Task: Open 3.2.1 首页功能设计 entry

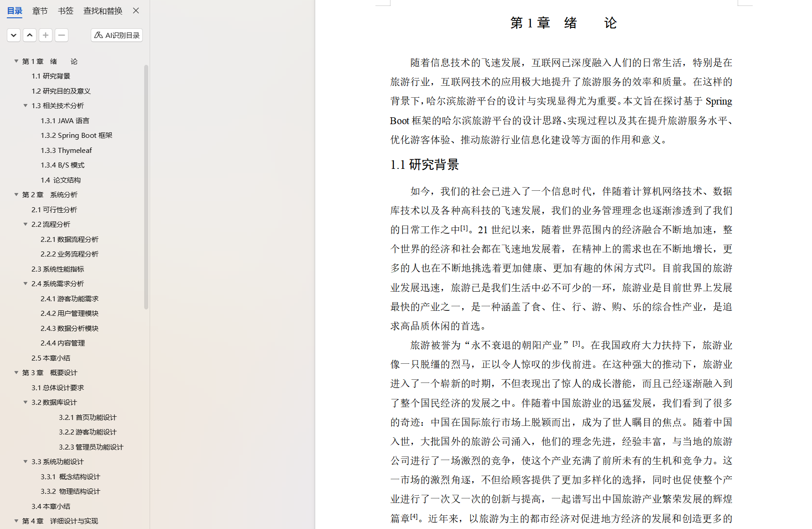Action: [x=88, y=417]
